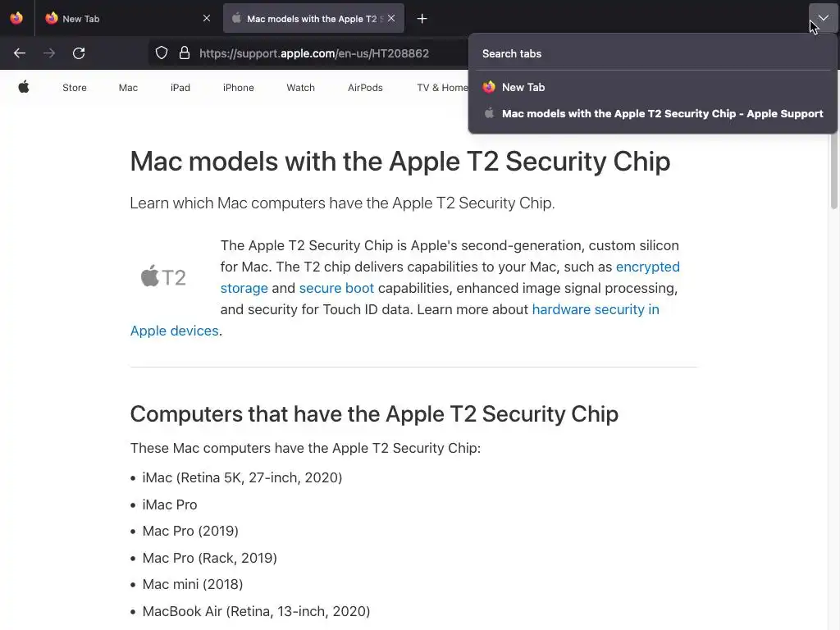Show site info via padlock icon
Screen dimensions: 840x630
pos(185,53)
